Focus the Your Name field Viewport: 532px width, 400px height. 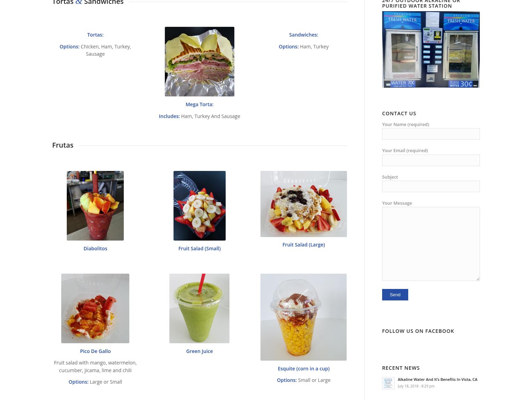(x=431, y=134)
